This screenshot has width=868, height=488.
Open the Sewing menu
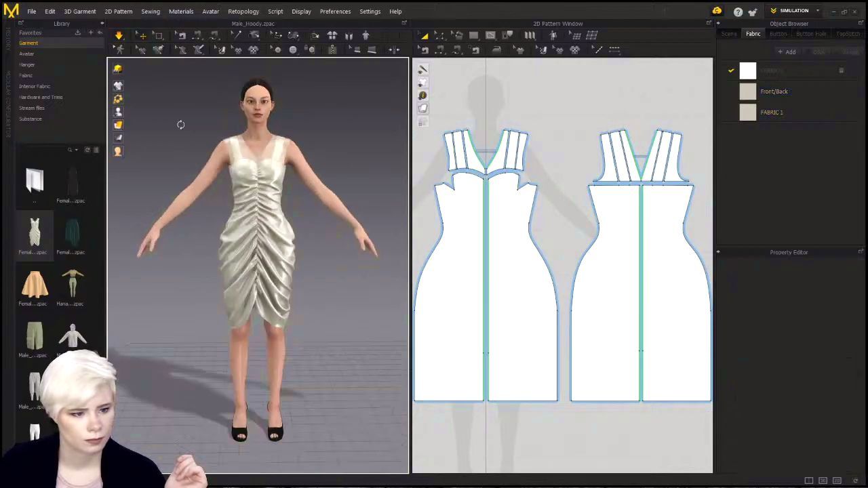click(150, 12)
